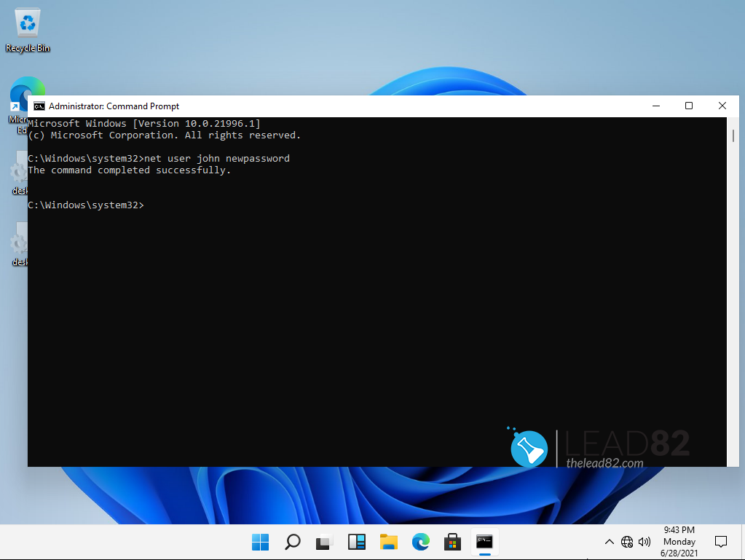Maximize the Command Prompt window

pyautogui.click(x=688, y=106)
